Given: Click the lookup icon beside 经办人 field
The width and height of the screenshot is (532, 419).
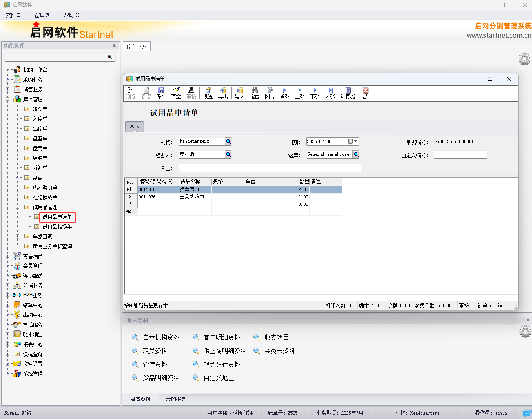Looking at the screenshot, I should point(228,154).
